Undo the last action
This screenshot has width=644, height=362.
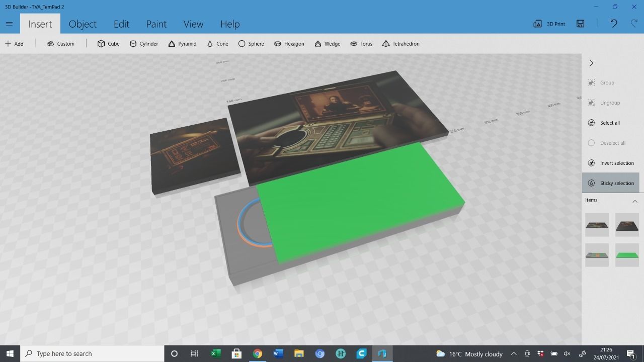coord(613,24)
